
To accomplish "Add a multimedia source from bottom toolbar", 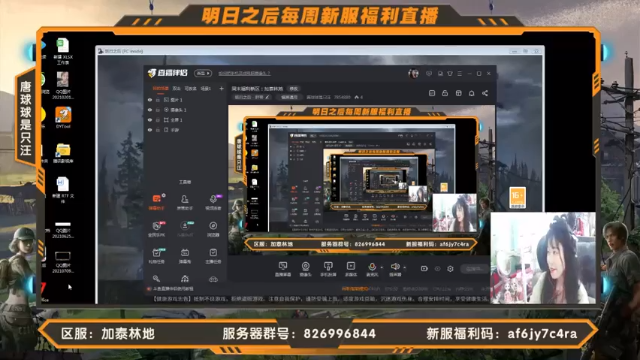I will (x=351, y=269).
